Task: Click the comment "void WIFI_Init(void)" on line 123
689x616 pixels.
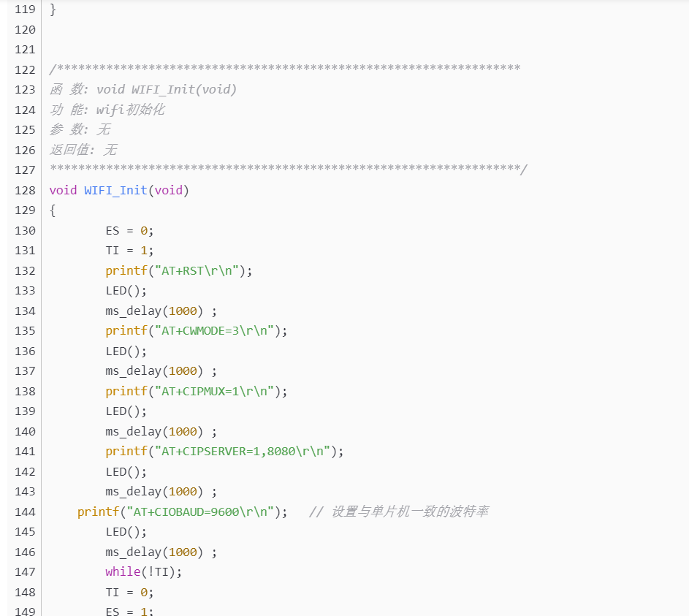Action: (x=167, y=89)
